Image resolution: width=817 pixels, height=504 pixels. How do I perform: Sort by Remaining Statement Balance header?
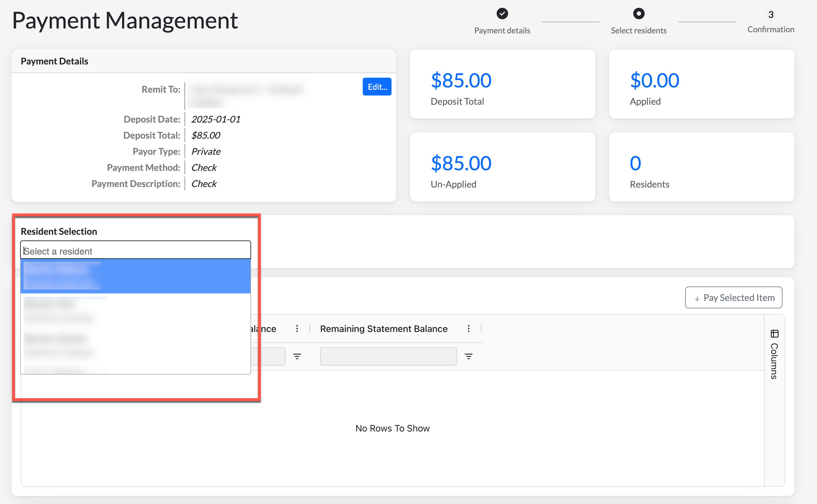(x=383, y=329)
